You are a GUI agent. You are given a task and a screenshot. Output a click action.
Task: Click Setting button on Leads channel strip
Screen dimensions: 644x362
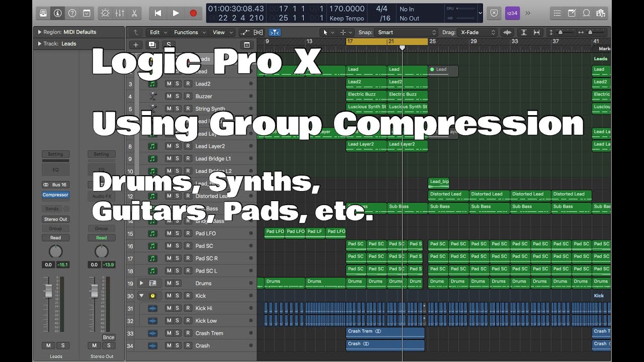click(55, 154)
